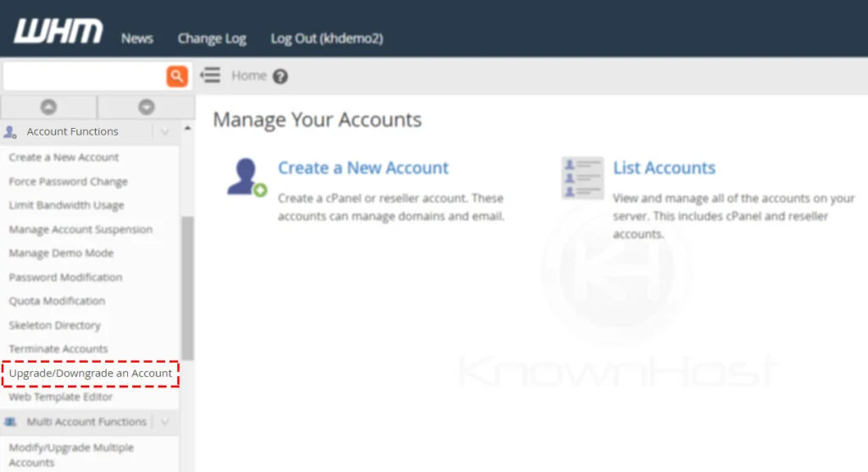The image size is (868, 472).
Task: Click the List Accounts list icon
Action: pyautogui.click(x=582, y=178)
